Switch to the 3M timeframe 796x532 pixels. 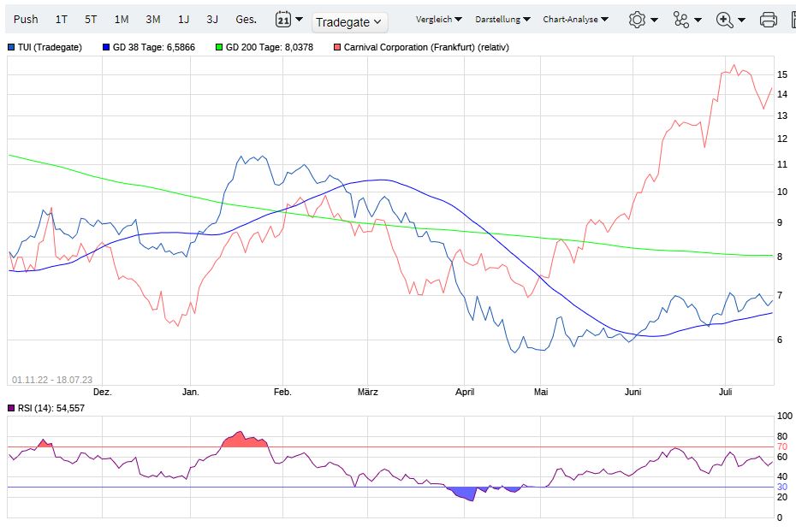click(x=153, y=20)
